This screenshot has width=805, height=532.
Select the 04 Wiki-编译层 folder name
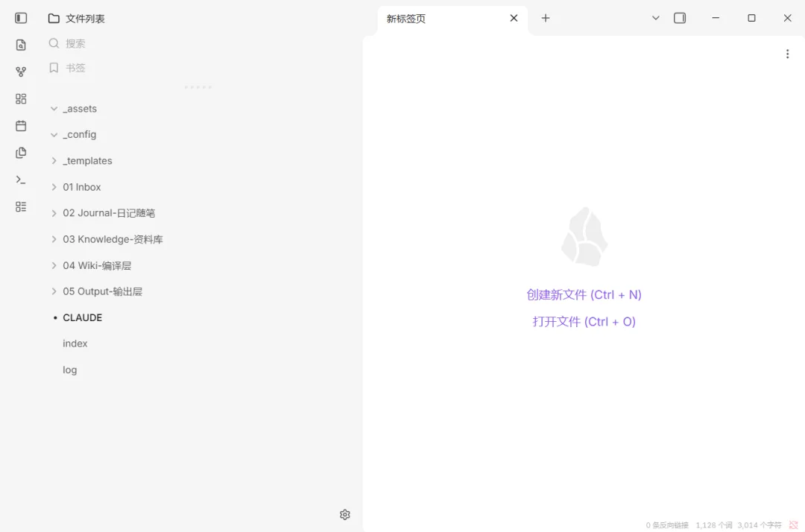[97, 265]
